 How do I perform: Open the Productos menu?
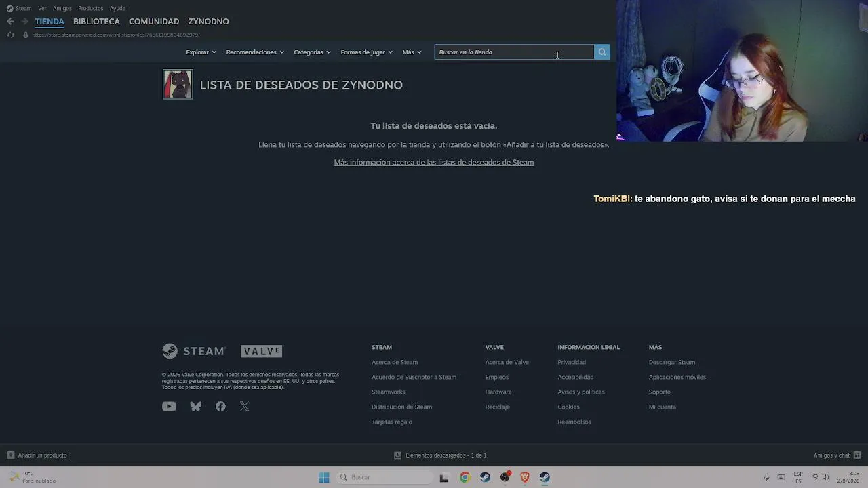click(x=91, y=8)
